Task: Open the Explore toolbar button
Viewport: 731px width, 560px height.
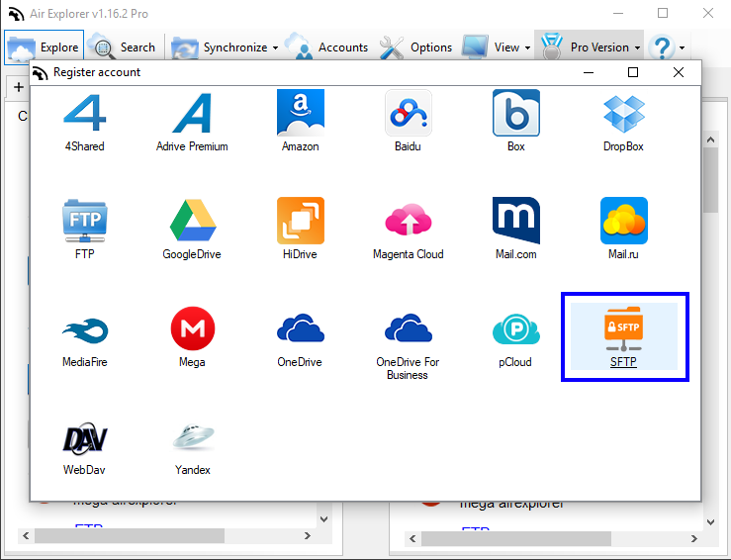Action: point(44,47)
